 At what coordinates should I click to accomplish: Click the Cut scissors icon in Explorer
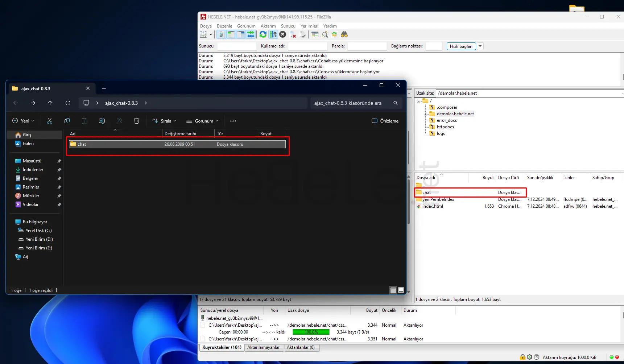tap(50, 121)
